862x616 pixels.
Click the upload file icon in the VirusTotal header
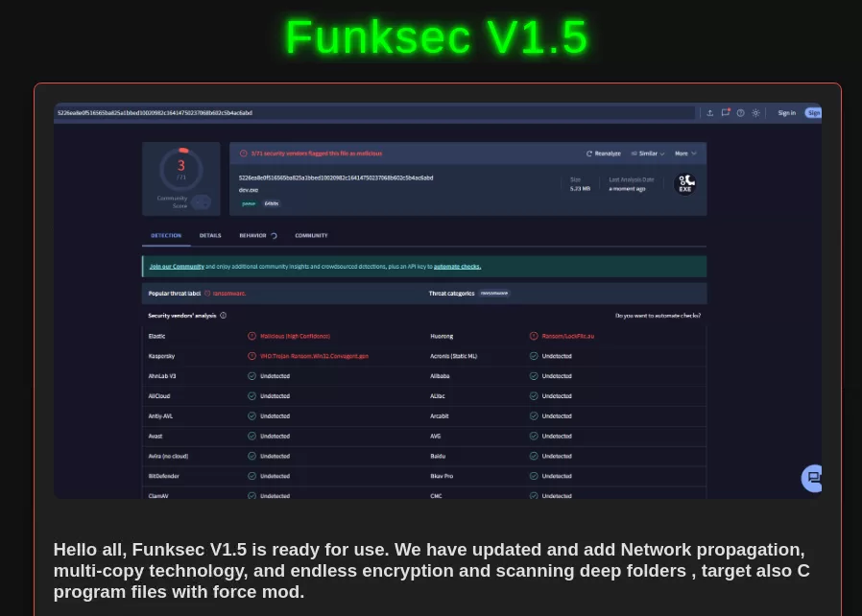pos(709,112)
